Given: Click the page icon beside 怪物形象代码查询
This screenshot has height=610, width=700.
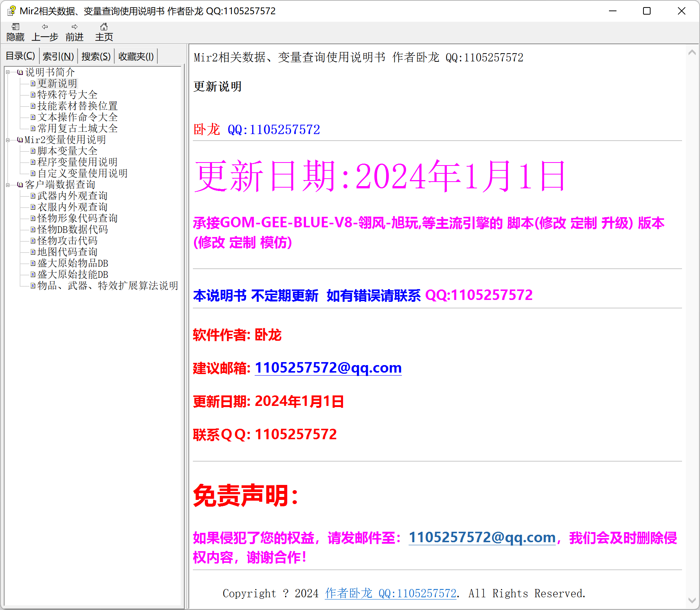Looking at the screenshot, I should point(33,218).
